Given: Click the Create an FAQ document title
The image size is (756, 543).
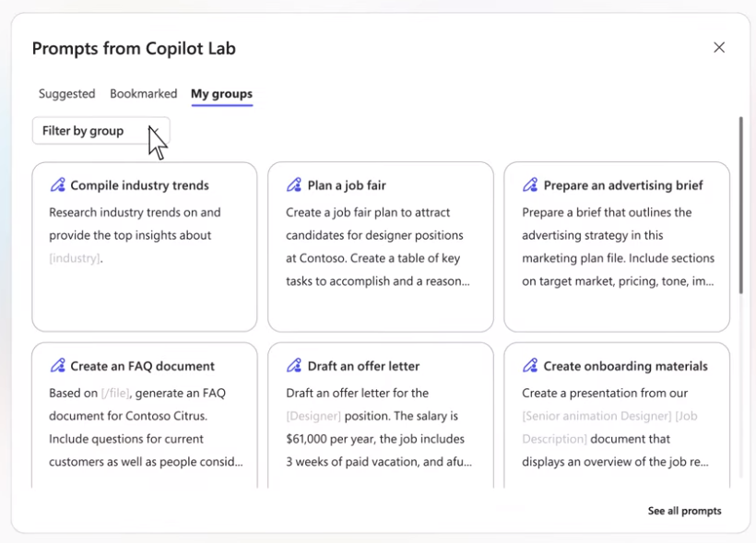Looking at the screenshot, I should tap(142, 366).
